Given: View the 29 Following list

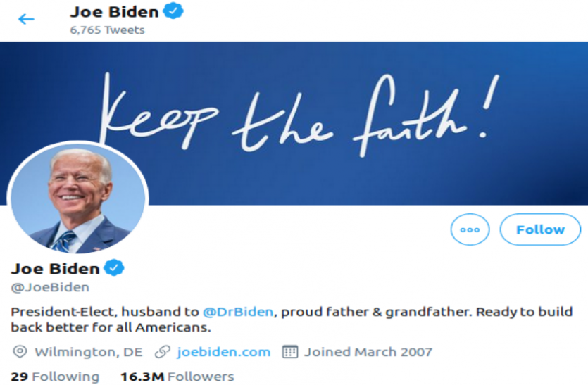Looking at the screenshot, I should point(55,377).
